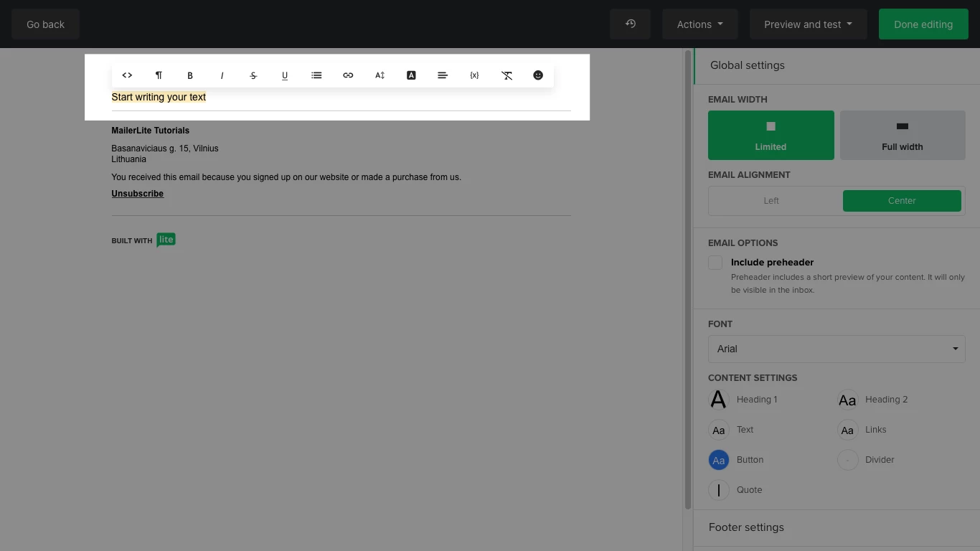
Task: Apply strikethrough formatting
Action: point(253,75)
